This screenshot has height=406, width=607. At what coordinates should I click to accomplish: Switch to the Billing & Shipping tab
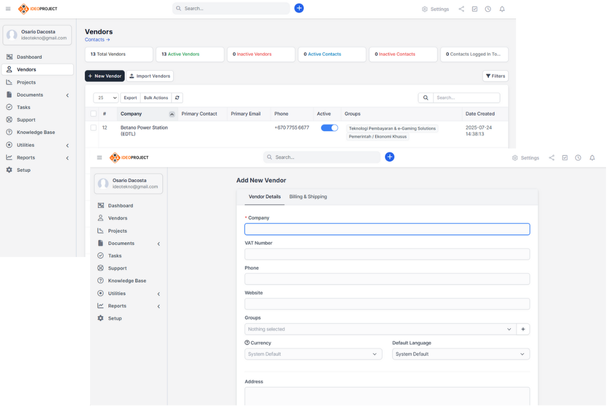click(308, 197)
